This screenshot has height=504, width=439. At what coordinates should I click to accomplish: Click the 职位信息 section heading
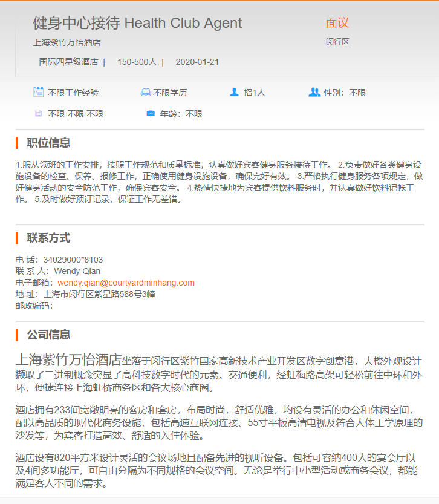pyautogui.click(x=48, y=143)
